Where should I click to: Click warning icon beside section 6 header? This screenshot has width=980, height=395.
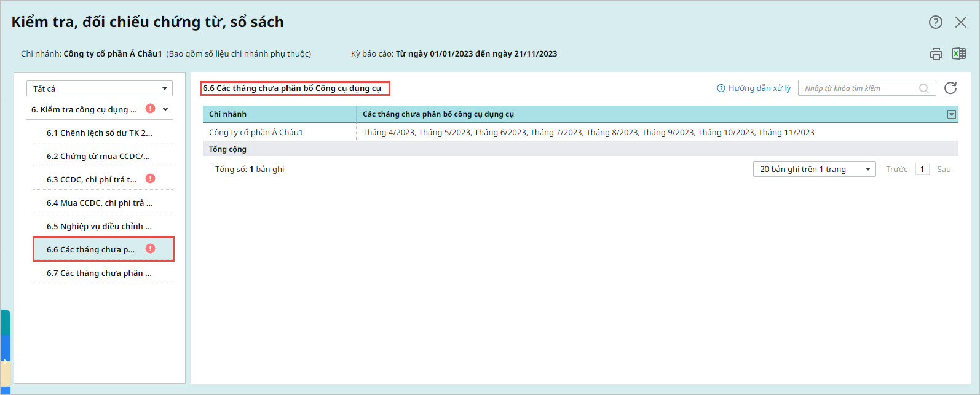pos(150,109)
